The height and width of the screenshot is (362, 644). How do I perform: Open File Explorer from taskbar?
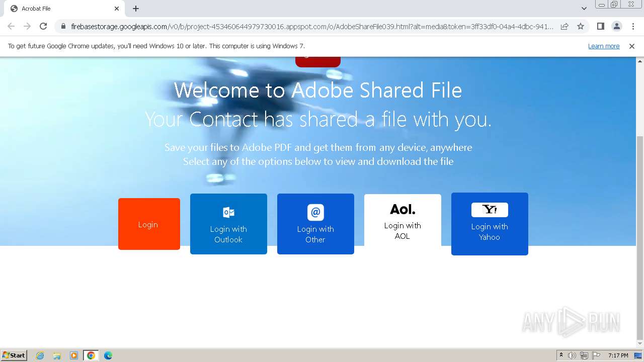pyautogui.click(x=57, y=355)
